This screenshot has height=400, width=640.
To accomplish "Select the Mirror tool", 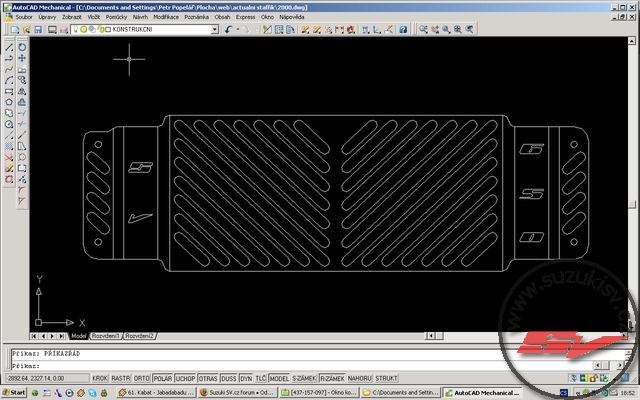I will tap(22, 91).
